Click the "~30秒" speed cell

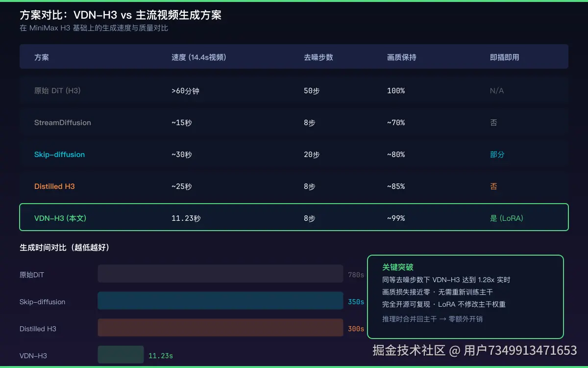(182, 155)
